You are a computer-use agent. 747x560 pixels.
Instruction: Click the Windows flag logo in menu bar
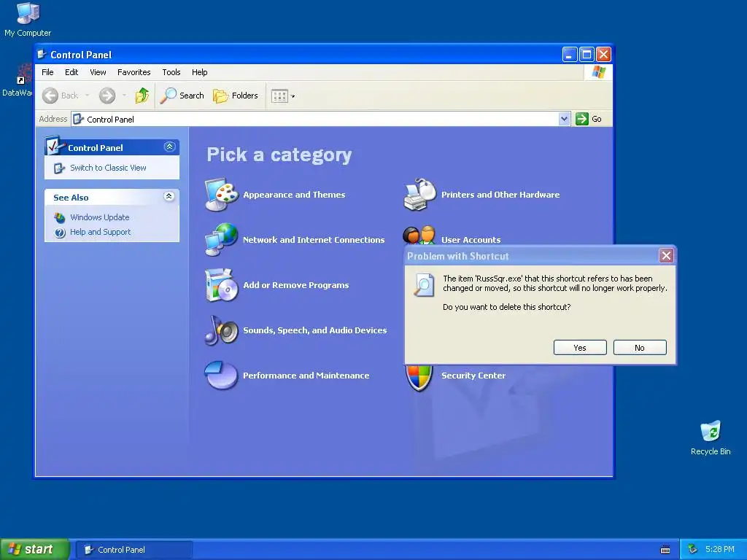[598, 72]
